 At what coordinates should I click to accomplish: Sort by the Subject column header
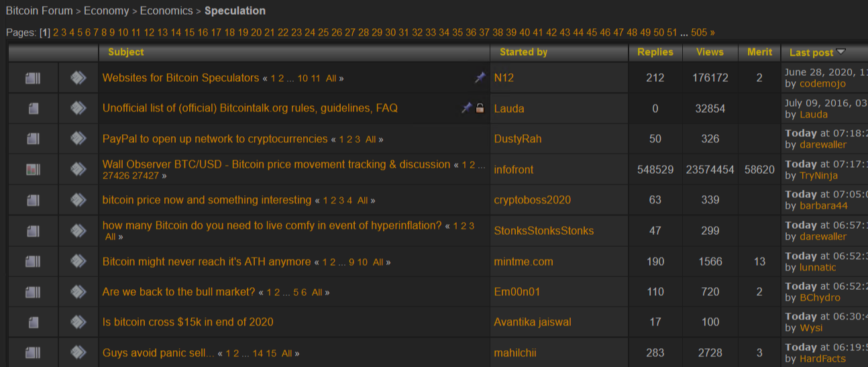click(125, 52)
